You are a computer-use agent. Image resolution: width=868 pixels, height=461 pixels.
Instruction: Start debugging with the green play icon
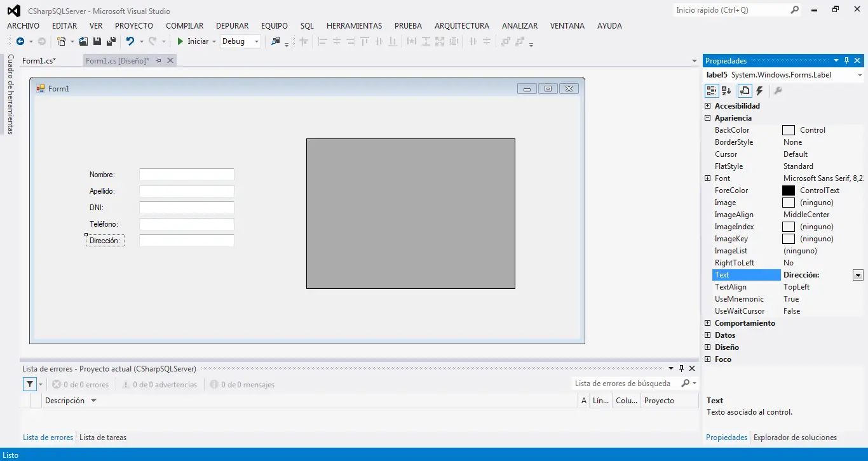[180, 41]
